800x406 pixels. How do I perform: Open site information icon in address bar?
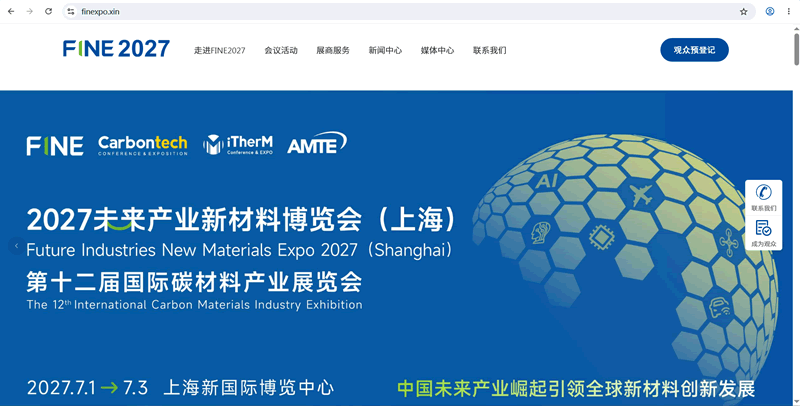pos(71,11)
